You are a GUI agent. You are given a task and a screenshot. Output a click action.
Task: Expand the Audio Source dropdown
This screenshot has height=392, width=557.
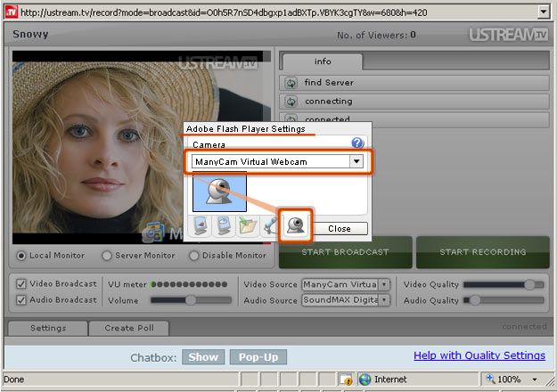point(384,300)
